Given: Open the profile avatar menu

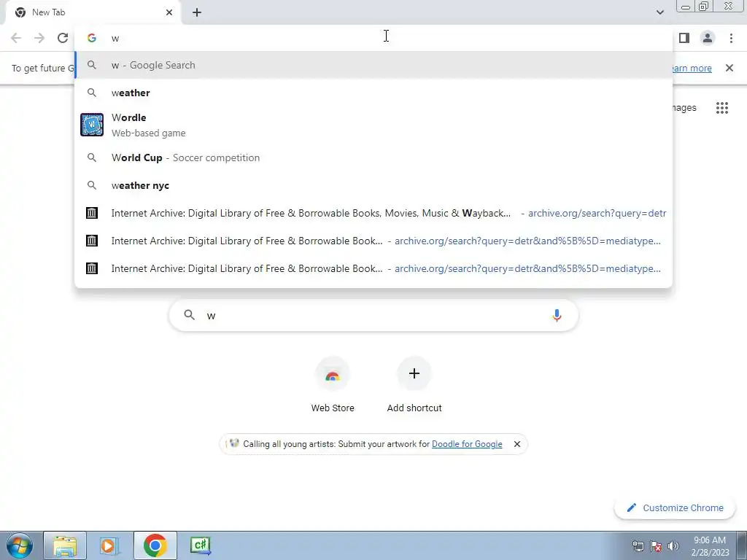Looking at the screenshot, I should [x=708, y=38].
